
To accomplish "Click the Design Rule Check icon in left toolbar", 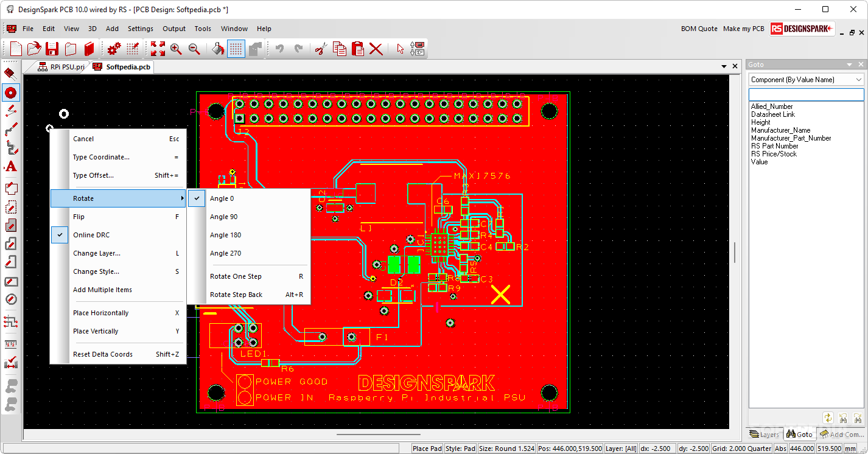I will tap(10, 363).
